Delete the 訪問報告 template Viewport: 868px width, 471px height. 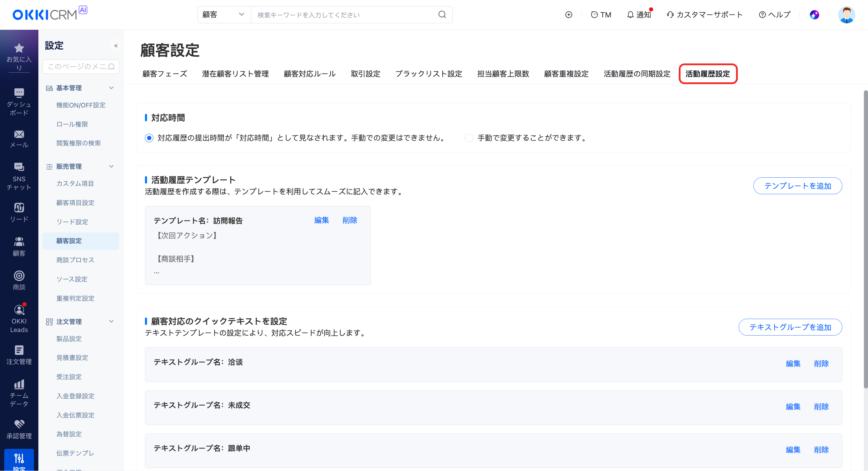(x=350, y=220)
